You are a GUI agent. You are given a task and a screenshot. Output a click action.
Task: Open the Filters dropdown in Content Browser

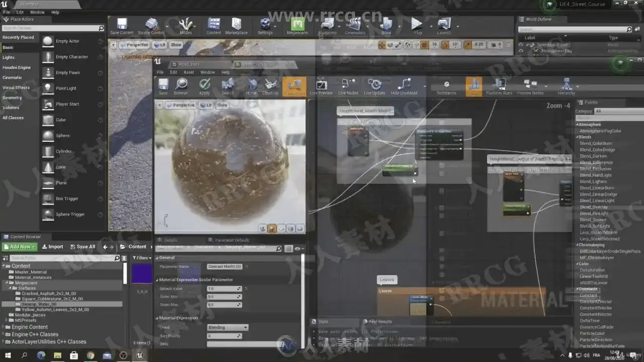click(142, 258)
